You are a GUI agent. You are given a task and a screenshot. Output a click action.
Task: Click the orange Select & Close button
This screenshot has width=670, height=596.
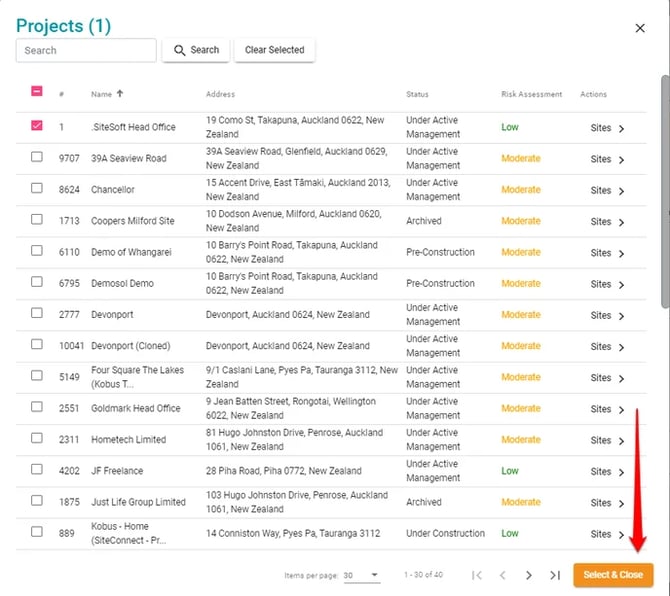613,575
